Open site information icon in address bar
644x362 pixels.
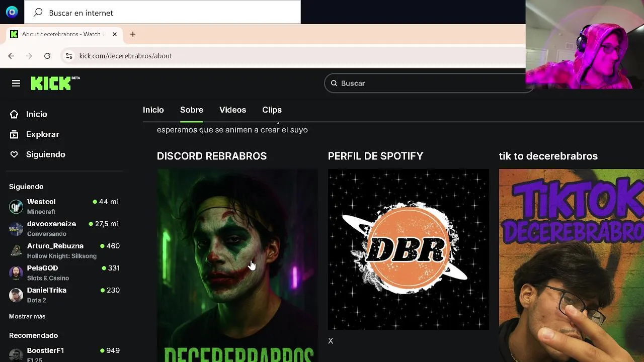coord(69,56)
